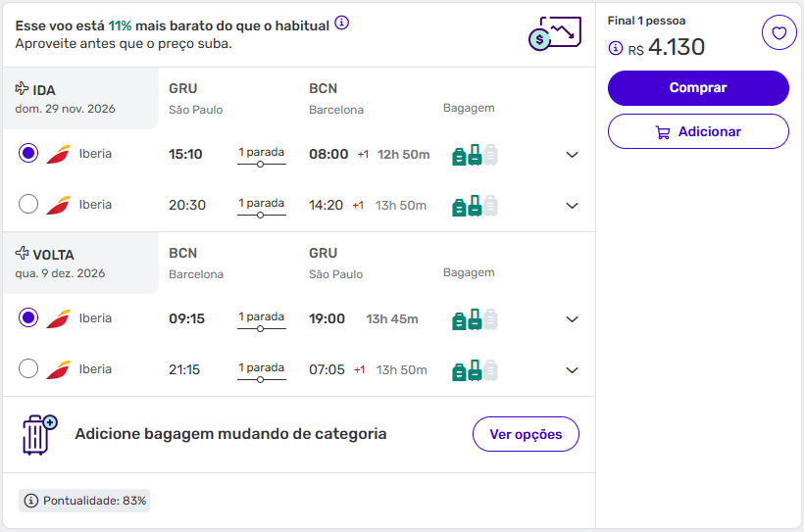Expand details for 09:15 return flight
This screenshot has width=804, height=532.
pyautogui.click(x=573, y=319)
